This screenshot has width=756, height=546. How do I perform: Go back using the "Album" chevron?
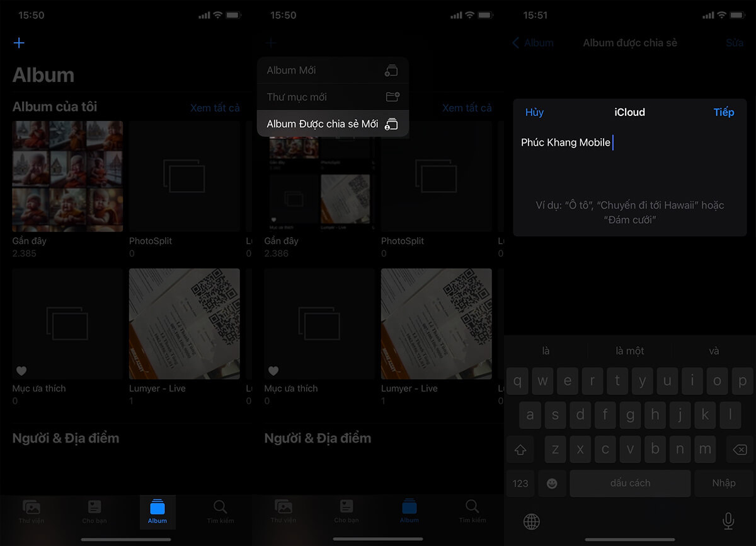pyautogui.click(x=532, y=43)
